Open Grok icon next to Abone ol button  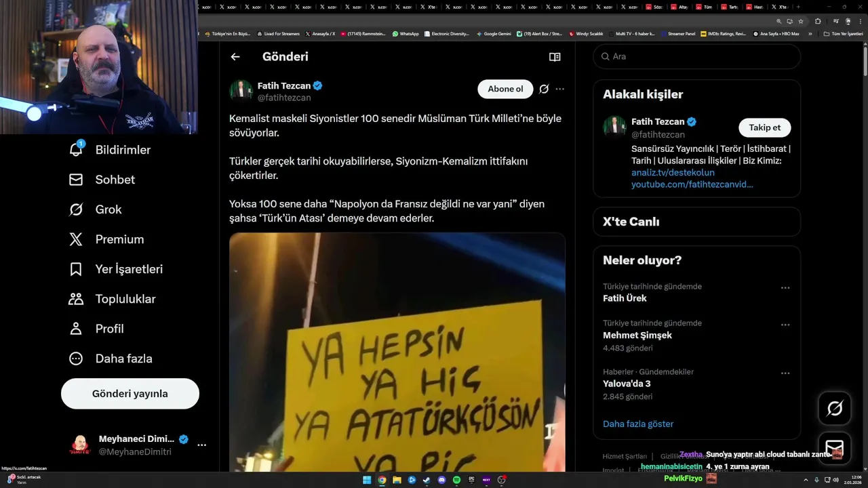point(544,89)
